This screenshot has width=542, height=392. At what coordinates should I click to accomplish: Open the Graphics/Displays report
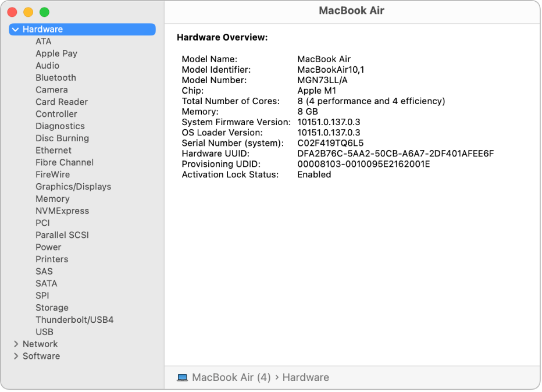(73, 186)
